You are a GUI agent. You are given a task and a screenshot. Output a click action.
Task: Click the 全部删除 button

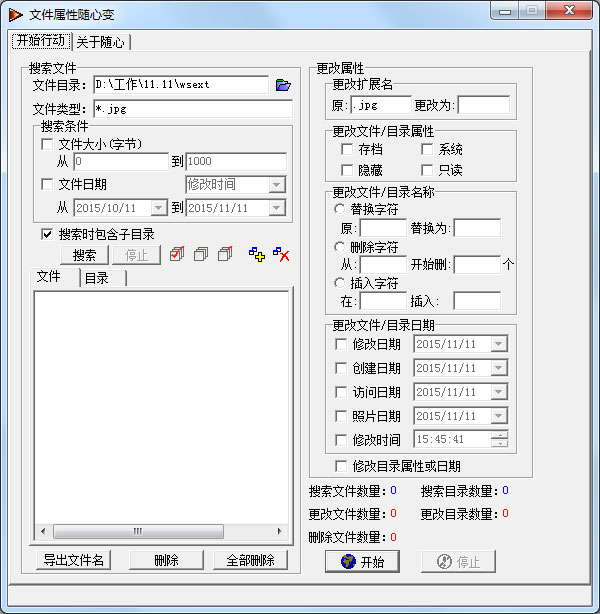(x=251, y=560)
